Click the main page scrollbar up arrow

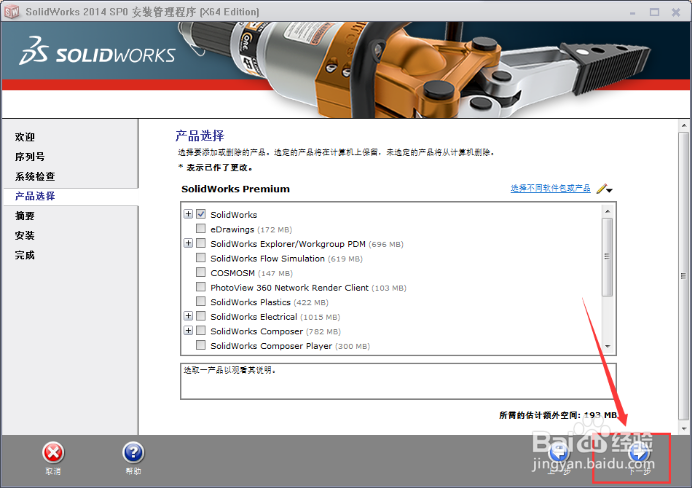(x=683, y=126)
